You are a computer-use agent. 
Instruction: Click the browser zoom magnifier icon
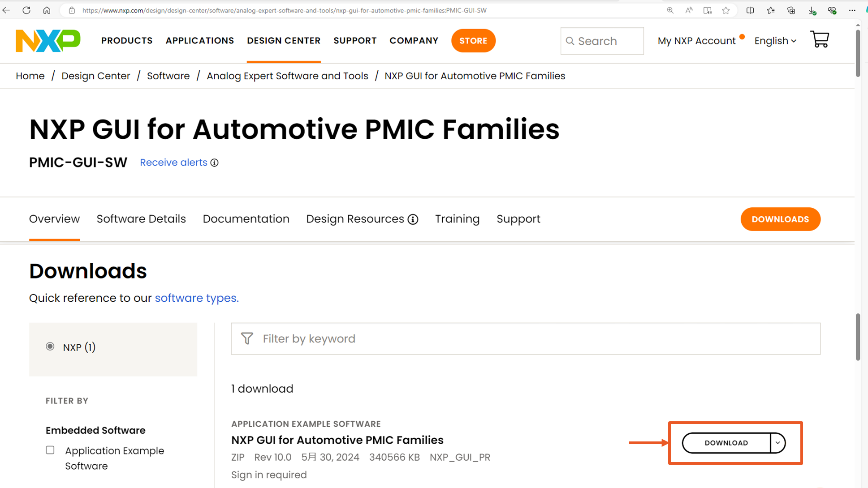670,10
